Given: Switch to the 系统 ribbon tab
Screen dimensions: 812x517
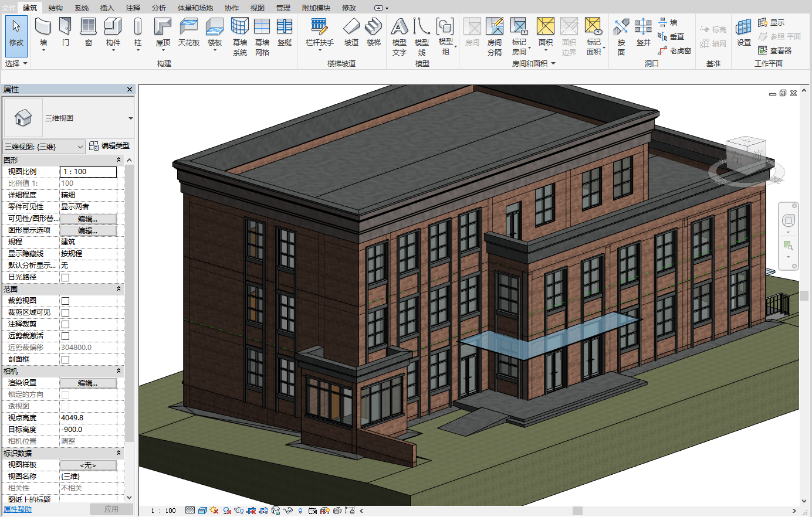Looking at the screenshot, I should pos(82,8).
